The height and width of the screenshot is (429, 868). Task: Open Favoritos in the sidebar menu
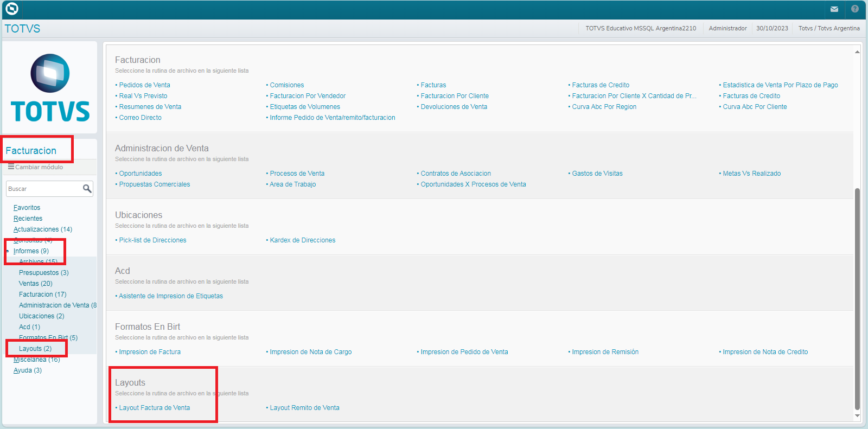click(27, 208)
